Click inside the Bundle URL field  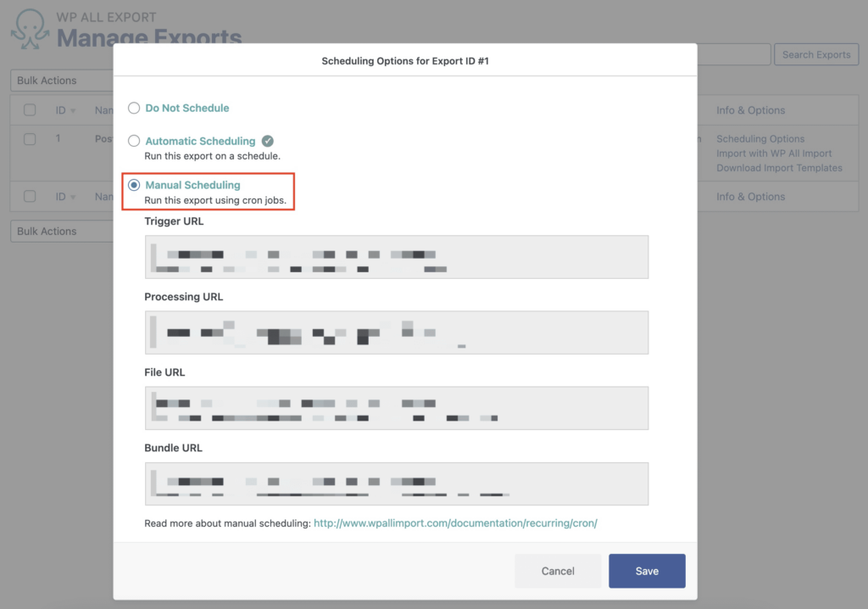pos(397,483)
